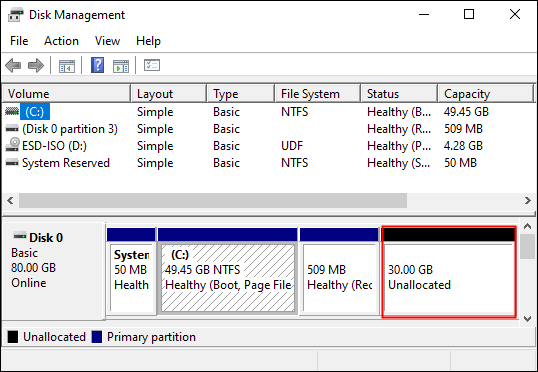Image resolution: width=538 pixels, height=372 pixels.
Task: Select the 30.00 GB Unallocated space block
Action: click(449, 271)
